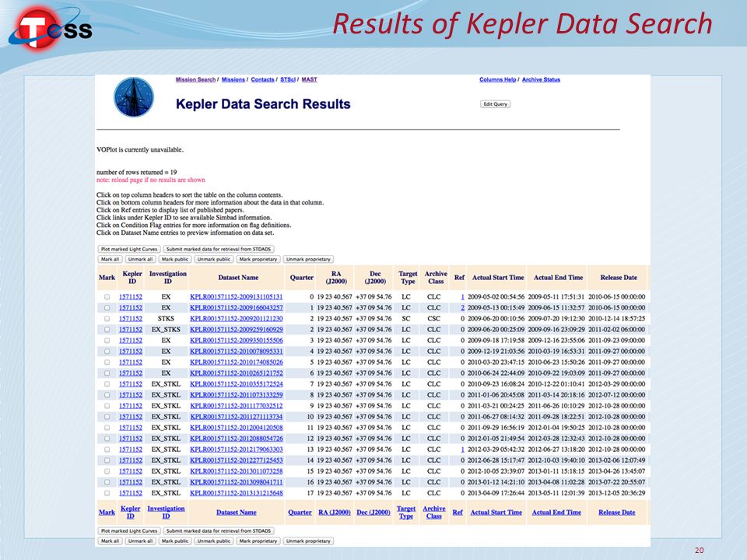
Task: Open bottom Release Date column info link
Action: 616,513
